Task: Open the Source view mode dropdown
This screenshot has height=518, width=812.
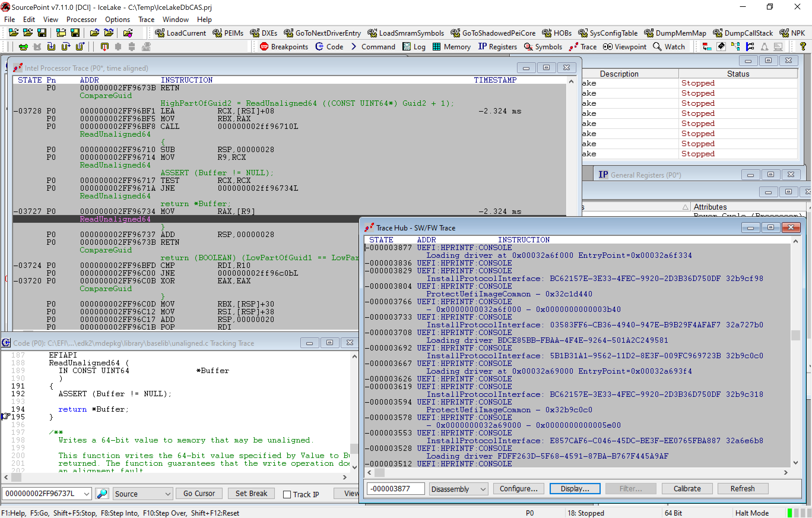Action: point(143,494)
